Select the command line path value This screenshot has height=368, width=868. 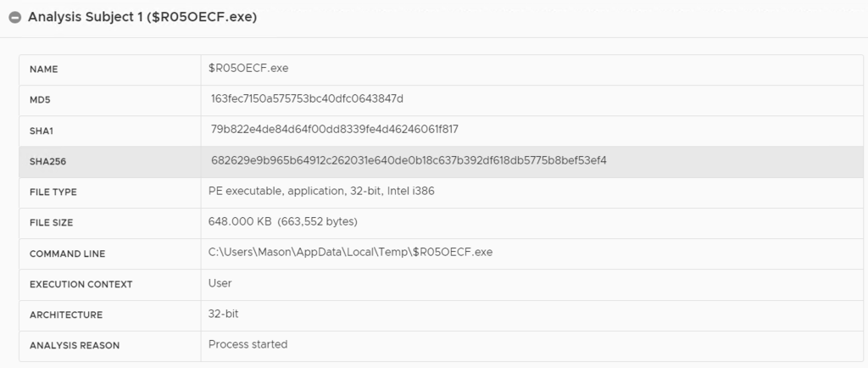coord(350,252)
